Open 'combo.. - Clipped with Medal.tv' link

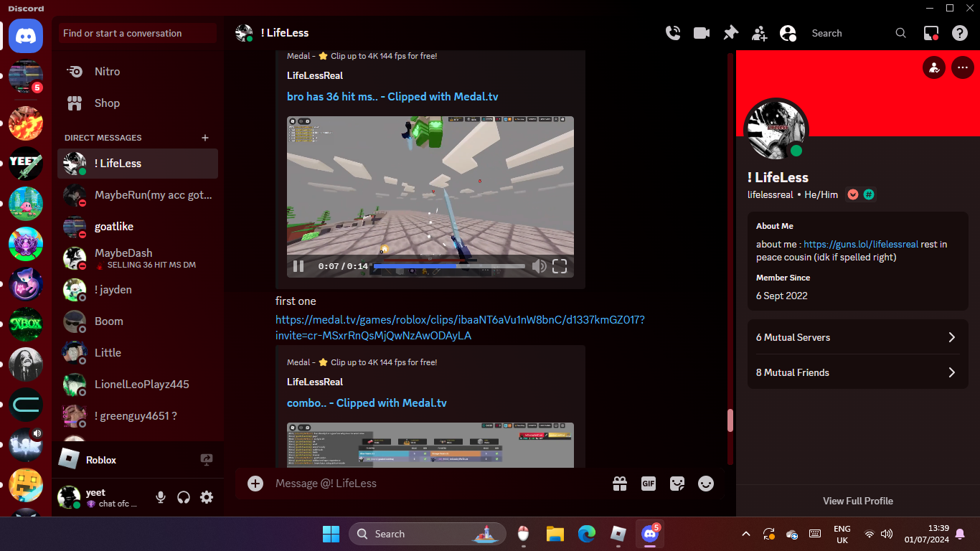click(367, 403)
